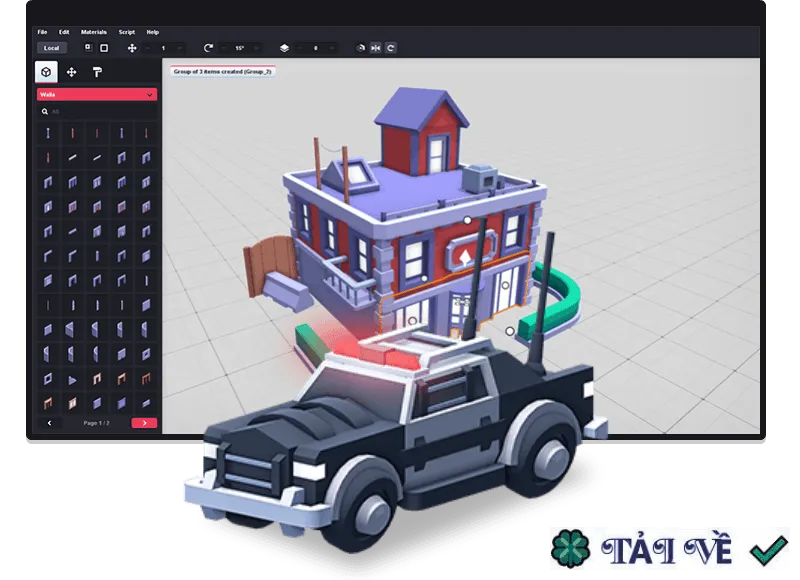Click the move step value field showing 1
Image resolution: width=800 pixels, height=580 pixels.
tap(164, 48)
